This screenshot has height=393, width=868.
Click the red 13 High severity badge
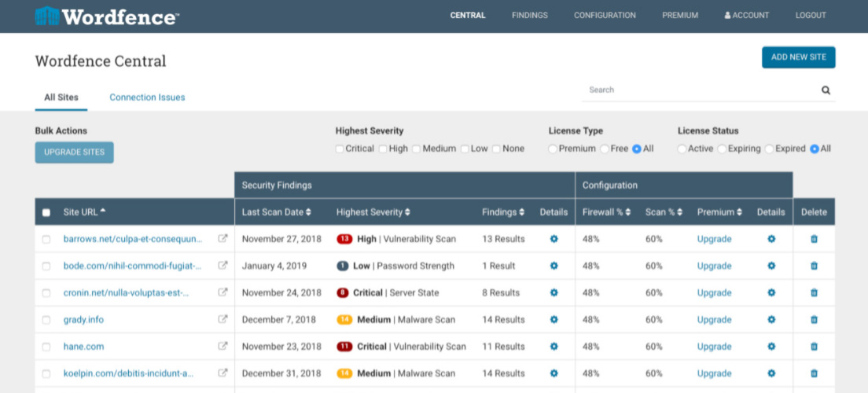coord(344,239)
